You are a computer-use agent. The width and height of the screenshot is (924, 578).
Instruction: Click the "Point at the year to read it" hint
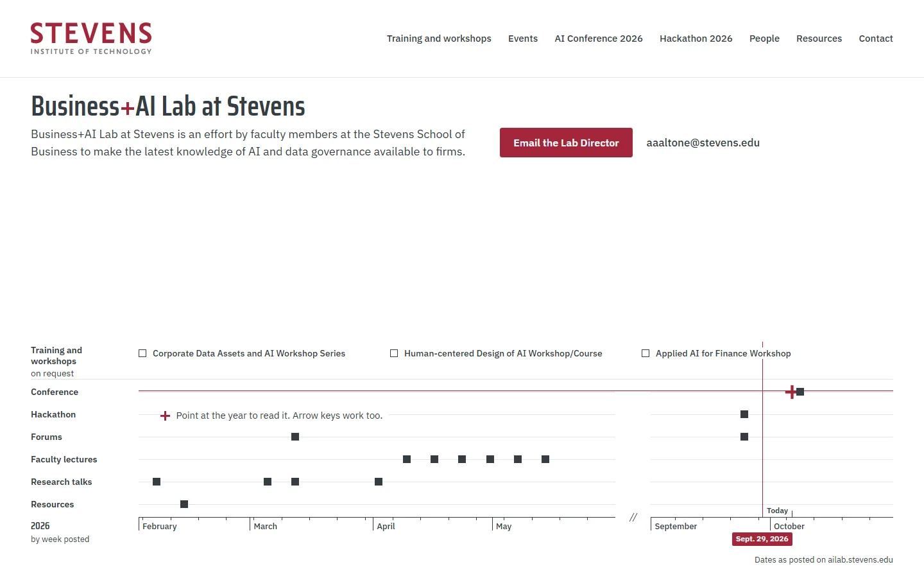(x=279, y=416)
